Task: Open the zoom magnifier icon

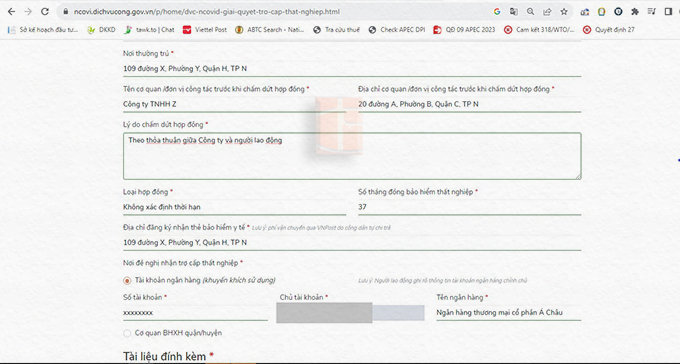Action: 530,12
